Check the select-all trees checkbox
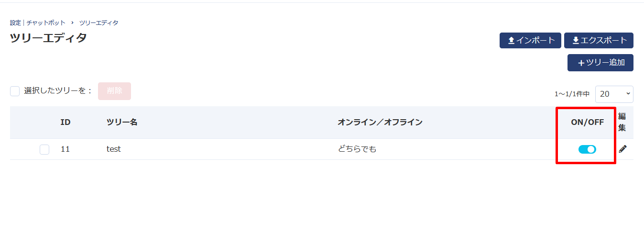644x247 pixels. tap(15, 91)
